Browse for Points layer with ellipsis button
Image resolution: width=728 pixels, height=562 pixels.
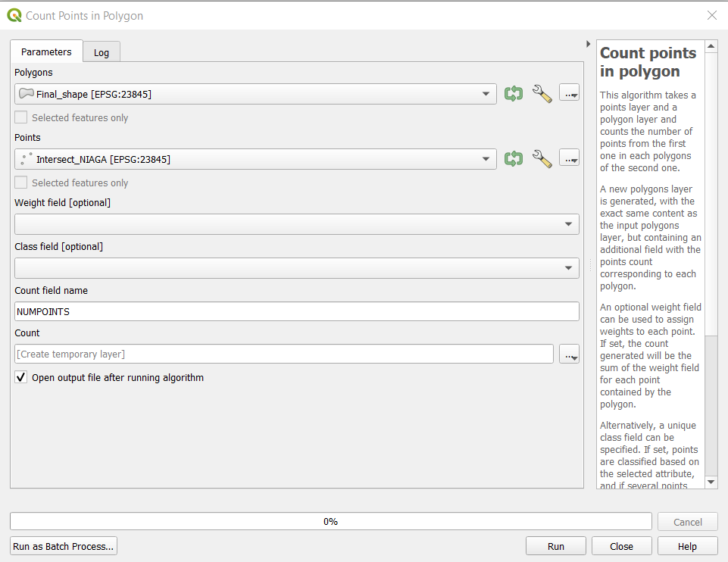[x=569, y=159]
